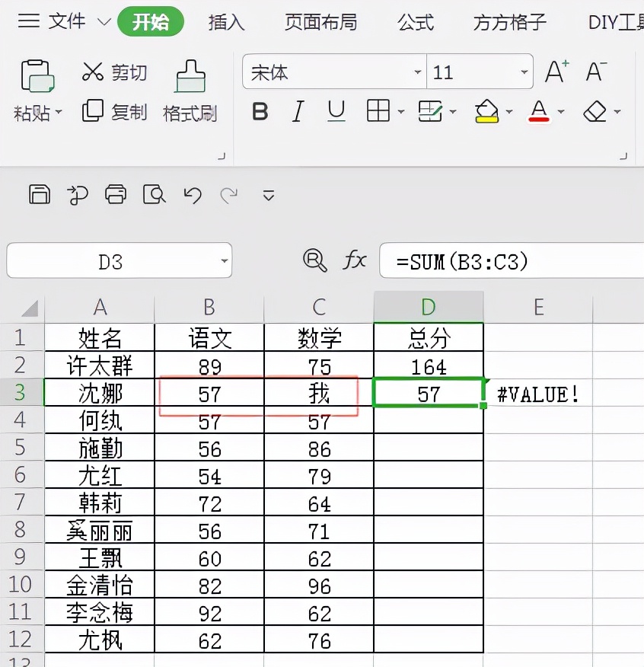Click the Save icon in quick toolbar
Image resolution: width=644 pixels, height=667 pixels.
pos(40,195)
